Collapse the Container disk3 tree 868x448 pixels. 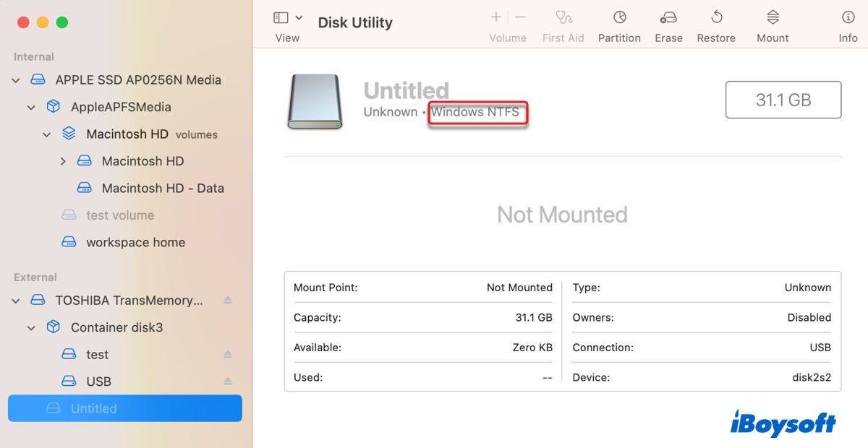pyautogui.click(x=30, y=327)
